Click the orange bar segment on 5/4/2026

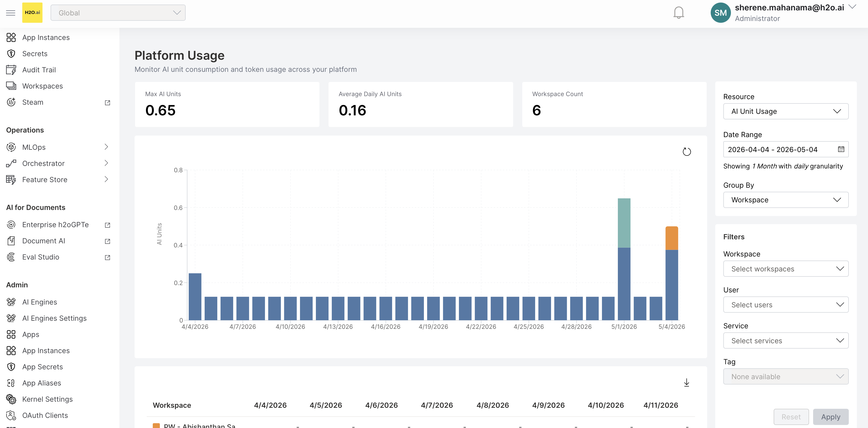pyautogui.click(x=672, y=238)
